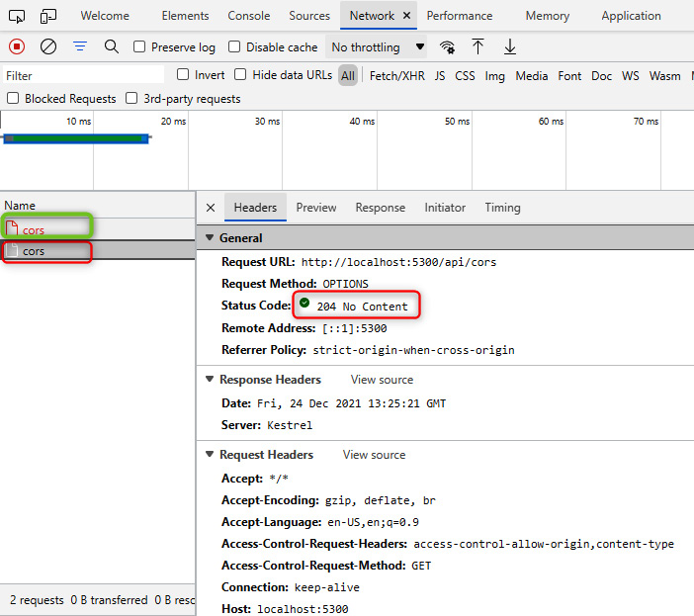This screenshot has width=694, height=616.
Task: Close the request details pane
Action: [x=211, y=208]
